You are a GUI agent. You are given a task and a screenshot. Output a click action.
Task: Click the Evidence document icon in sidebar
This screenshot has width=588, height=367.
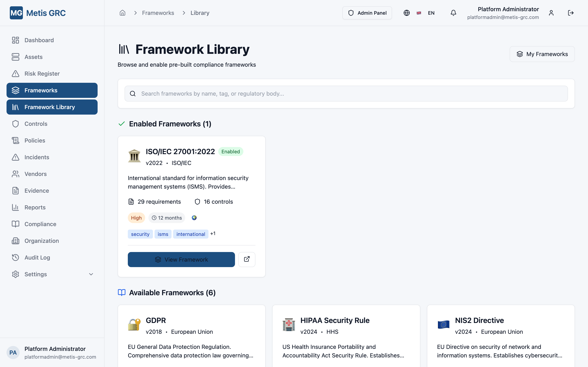pos(15,191)
